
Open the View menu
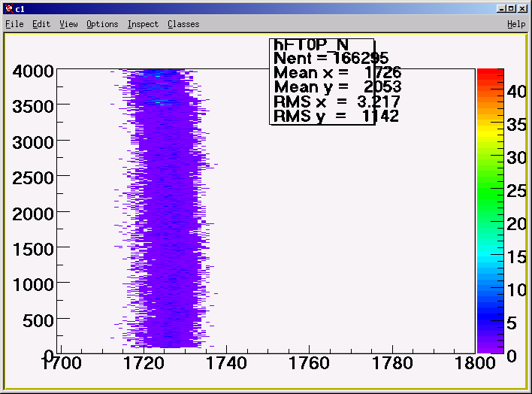point(68,24)
